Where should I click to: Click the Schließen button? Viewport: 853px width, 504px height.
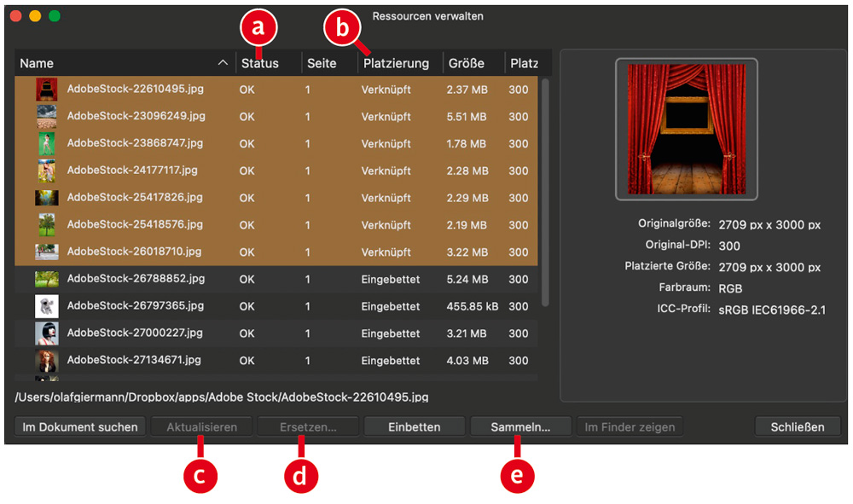tap(797, 426)
